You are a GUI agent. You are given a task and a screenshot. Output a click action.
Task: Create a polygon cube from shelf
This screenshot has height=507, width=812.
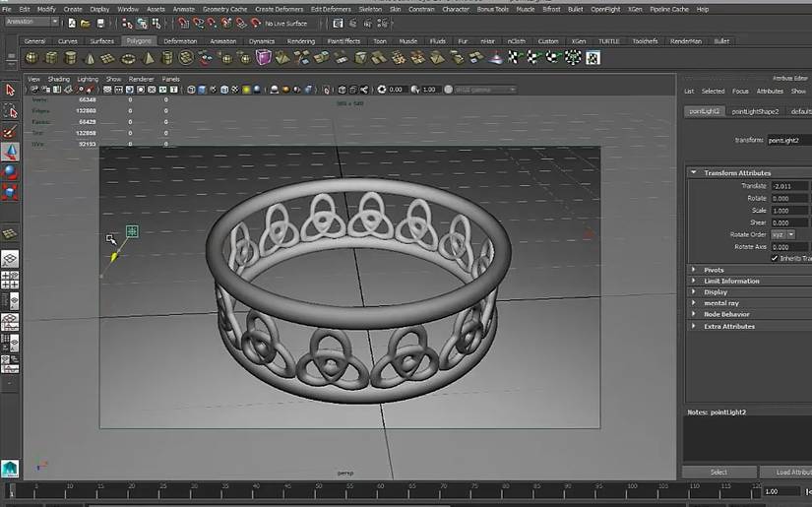(x=51, y=57)
